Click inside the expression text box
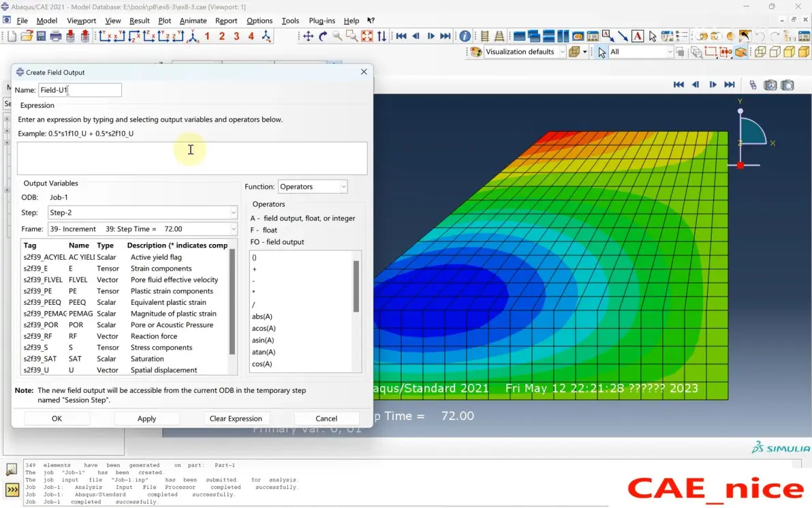 192,158
